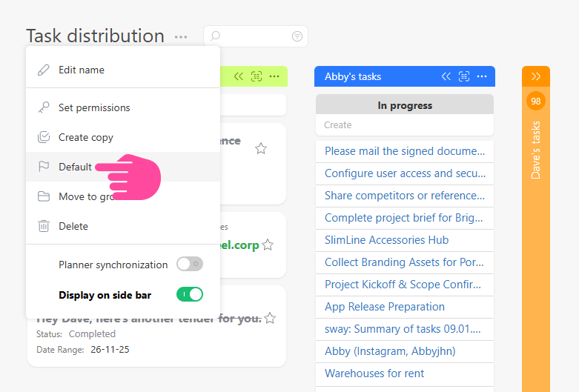Click the pencil icon beside Edit name
The image size is (579, 392).
pos(44,70)
